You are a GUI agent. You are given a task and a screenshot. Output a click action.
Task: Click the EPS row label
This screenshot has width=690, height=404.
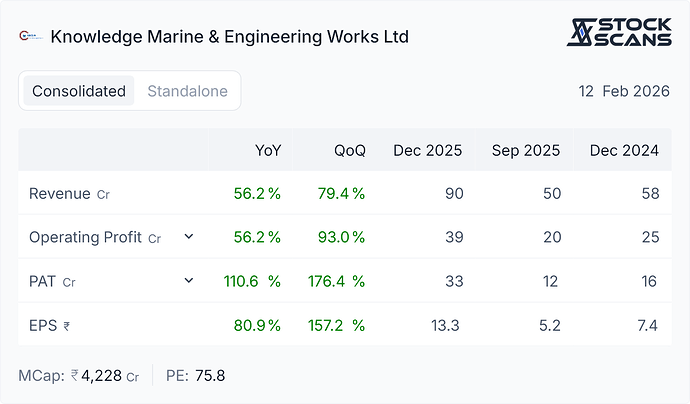(x=44, y=325)
